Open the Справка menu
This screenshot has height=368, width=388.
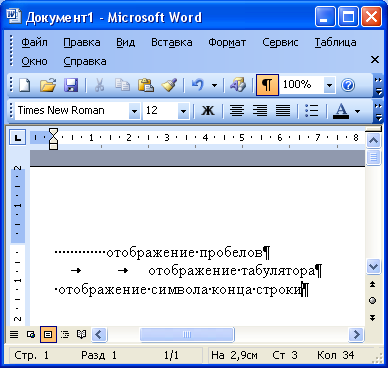[85, 61]
